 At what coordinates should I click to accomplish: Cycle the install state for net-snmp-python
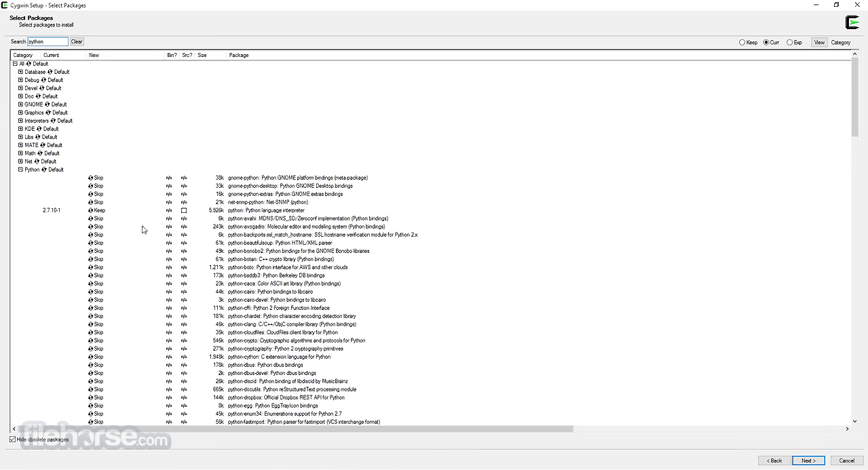pos(91,202)
